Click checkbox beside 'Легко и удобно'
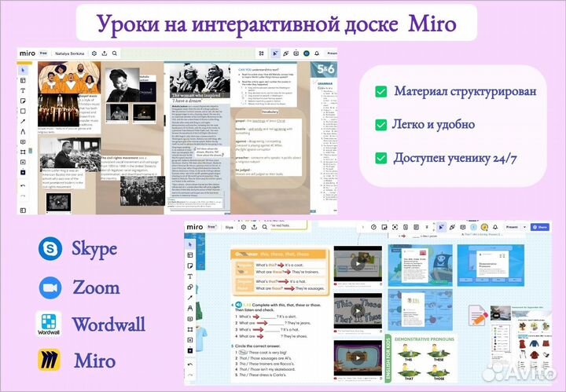The image size is (566, 392). click(380, 125)
